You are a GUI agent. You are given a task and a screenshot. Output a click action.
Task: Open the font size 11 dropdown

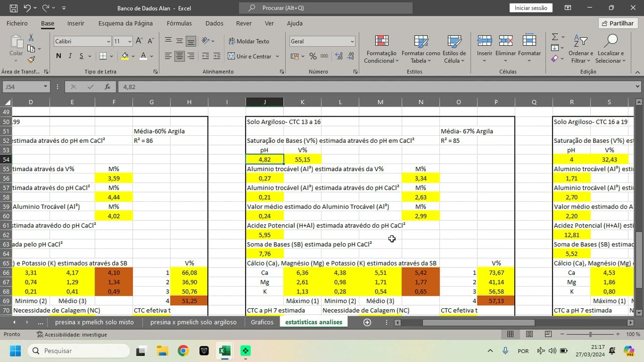tap(130, 41)
